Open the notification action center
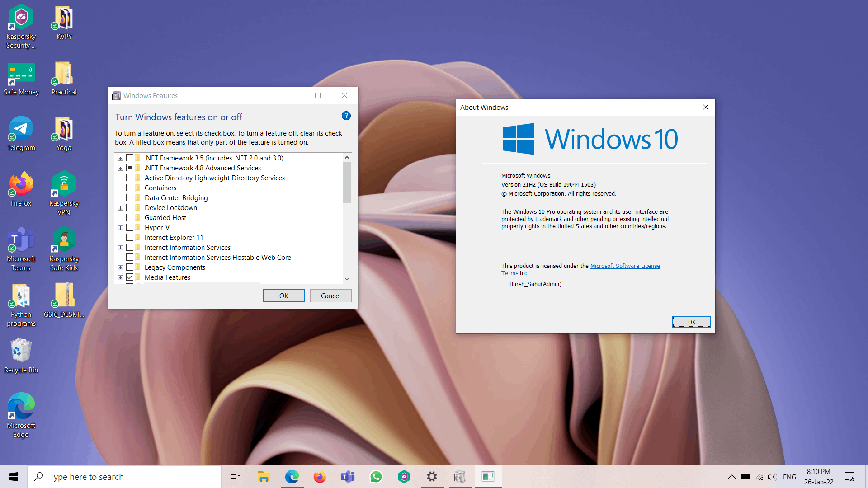Screen dimensions: 868x488 tap(849, 477)
